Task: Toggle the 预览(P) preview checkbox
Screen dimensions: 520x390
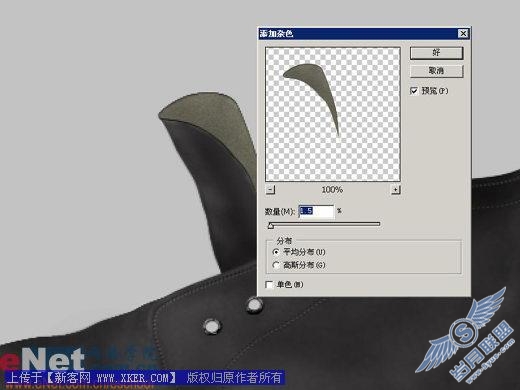Action: point(414,91)
